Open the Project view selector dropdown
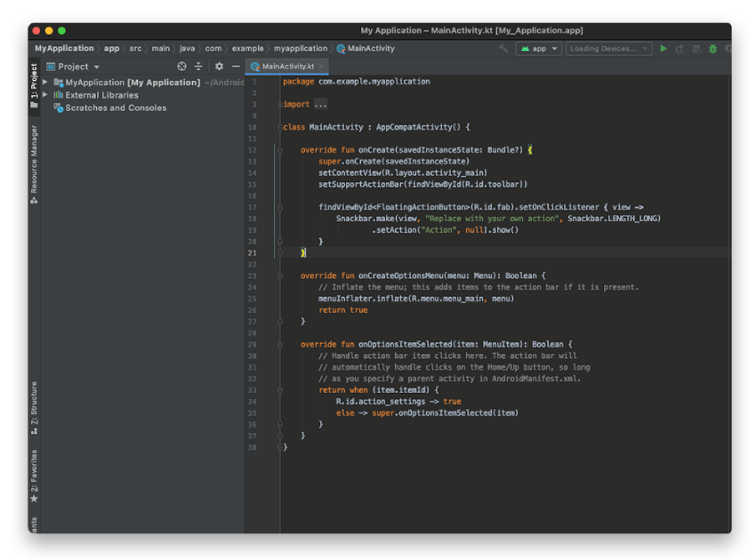 78,67
